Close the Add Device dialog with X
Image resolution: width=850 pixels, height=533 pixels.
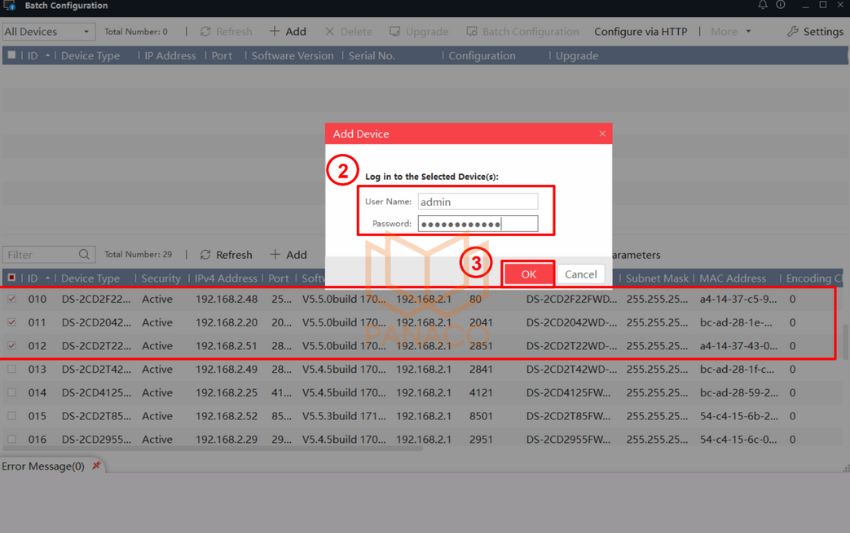tap(602, 133)
